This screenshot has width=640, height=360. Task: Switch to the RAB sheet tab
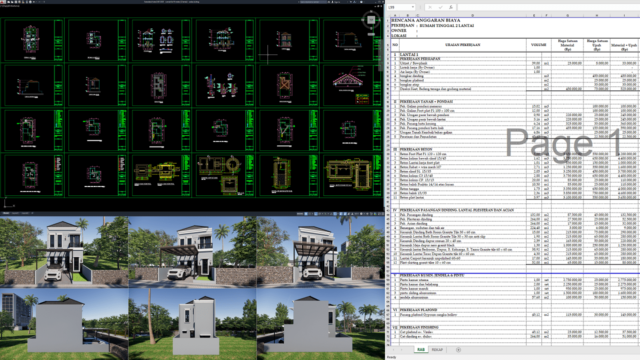point(421,350)
